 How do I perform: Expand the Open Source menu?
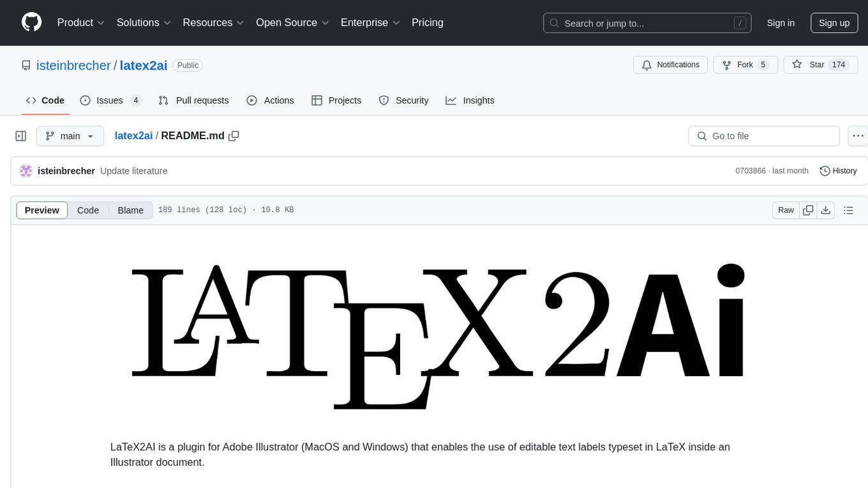(292, 22)
